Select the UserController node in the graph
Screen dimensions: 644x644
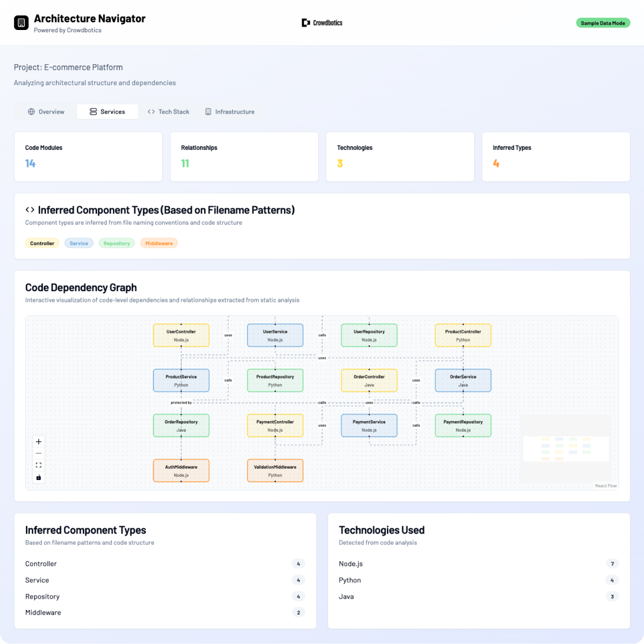click(x=181, y=335)
